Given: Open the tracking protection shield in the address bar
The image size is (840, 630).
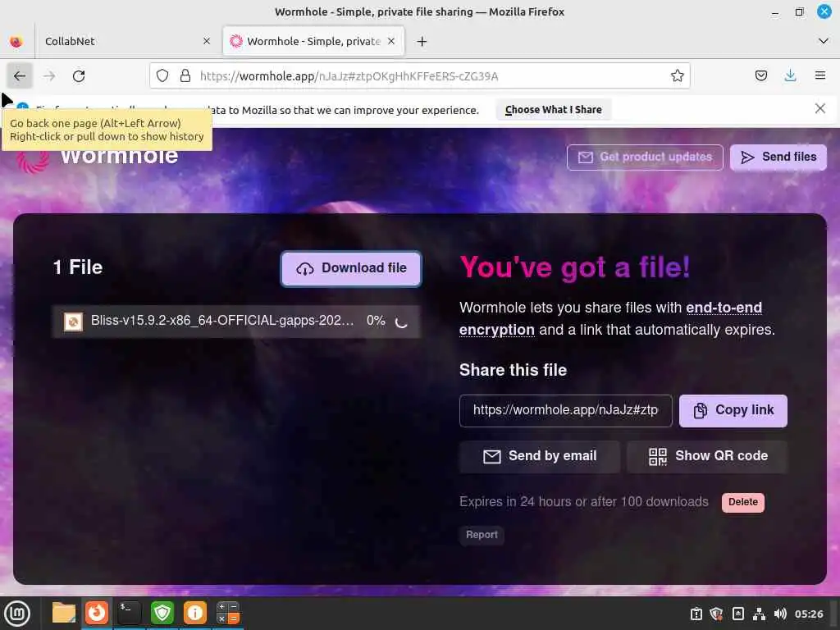Looking at the screenshot, I should 162,75.
